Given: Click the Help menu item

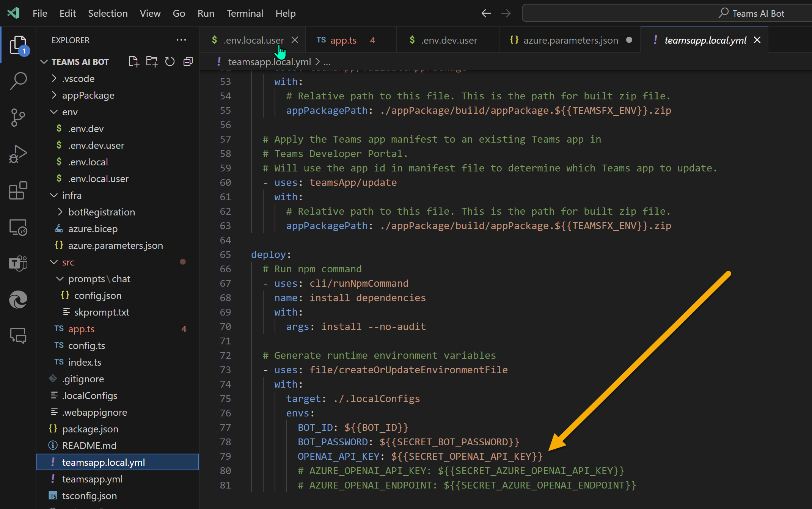Looking at the screenshot, I should click(x=285, y=13).
